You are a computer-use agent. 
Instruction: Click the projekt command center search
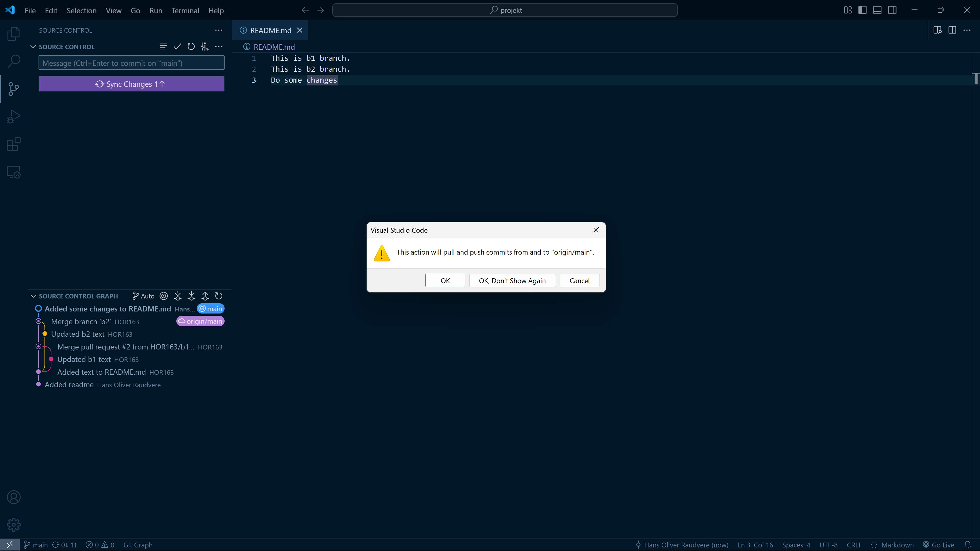coord(505,10)
